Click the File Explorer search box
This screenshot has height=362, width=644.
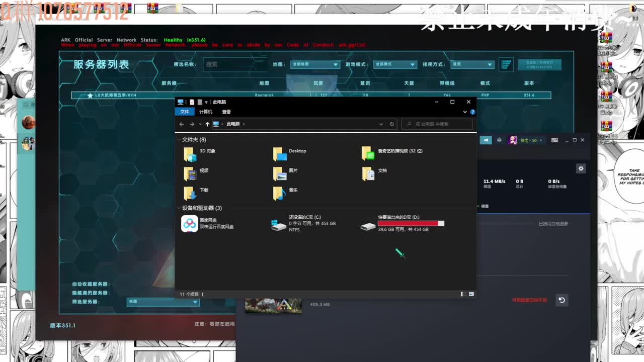click(437, 124)
